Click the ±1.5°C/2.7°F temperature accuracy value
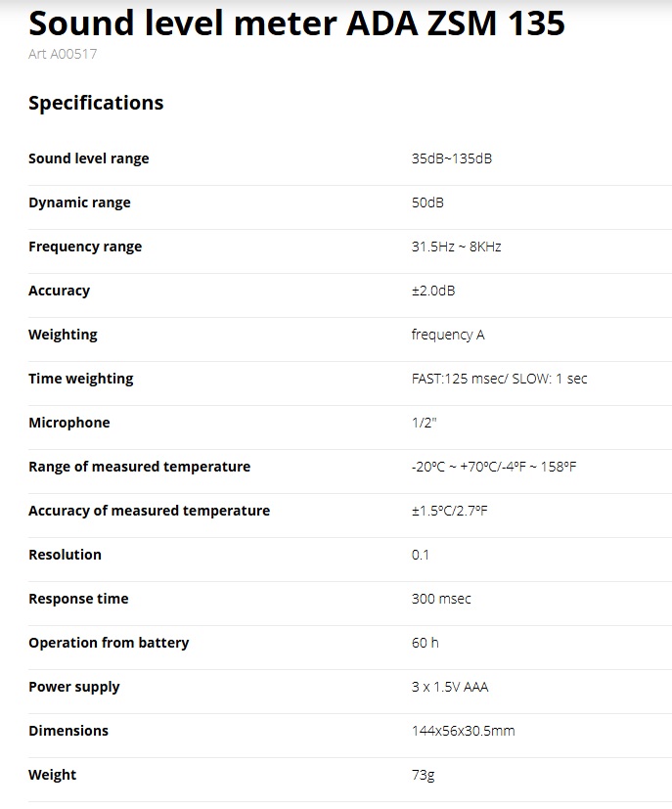This screenshot has height=809, width=672. [x=449, y=511]
